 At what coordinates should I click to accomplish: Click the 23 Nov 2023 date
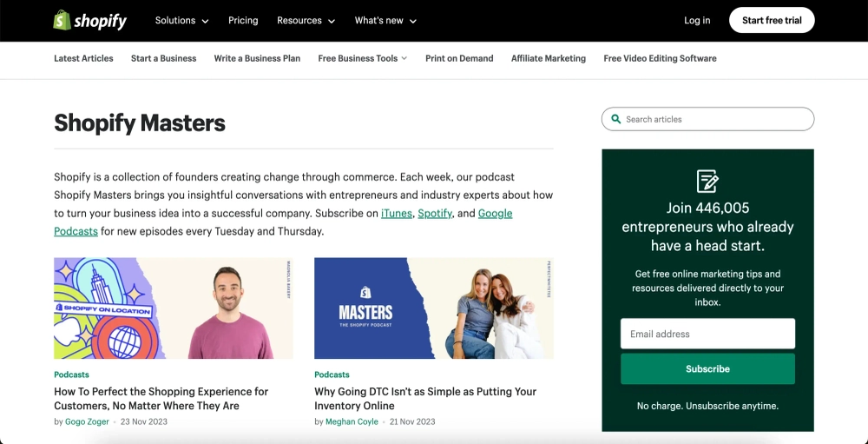pyautogui.click(x=144, y=421)
